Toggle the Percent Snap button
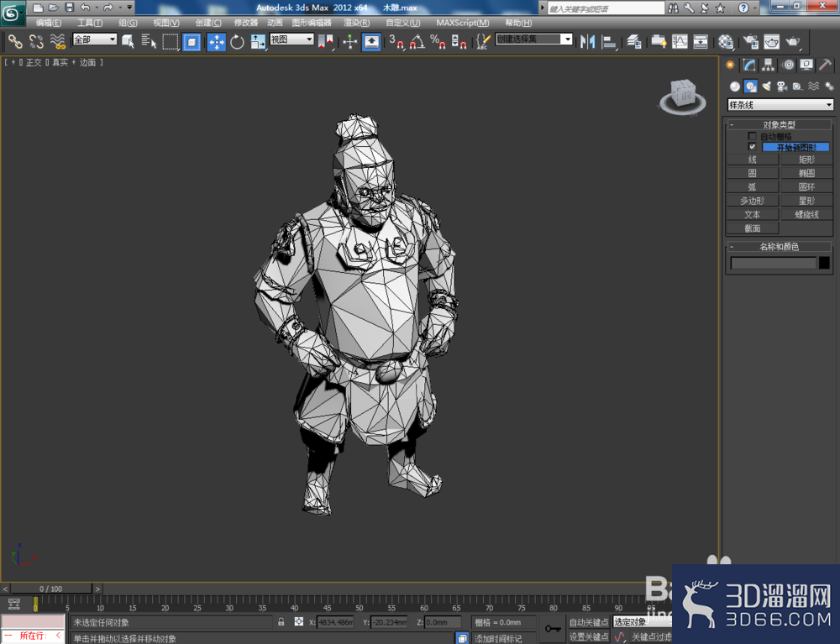This screenshot has height=644, width=840. pos(438,42)
